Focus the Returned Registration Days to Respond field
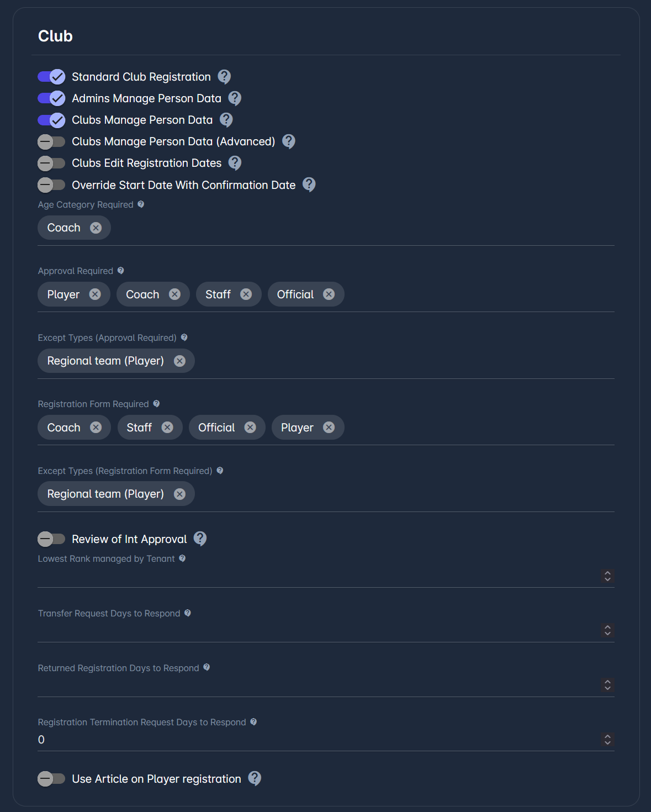The image size is (651, 812). [x=318, y=685]
